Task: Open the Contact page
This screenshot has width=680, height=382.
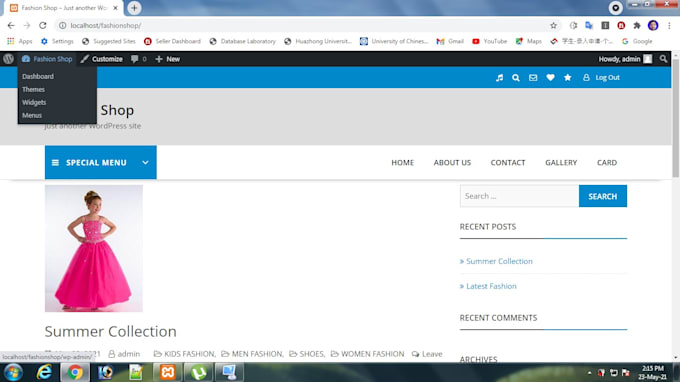Action: (x=508, y=163)
